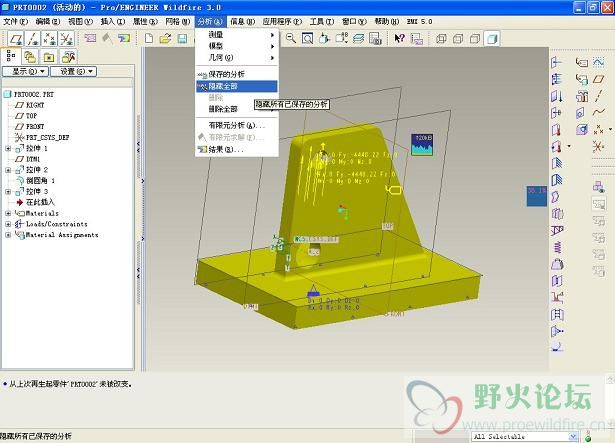Select PRT0002.PRT in the model tree
This screenshot has height=443, width=615.
point(34,95)
